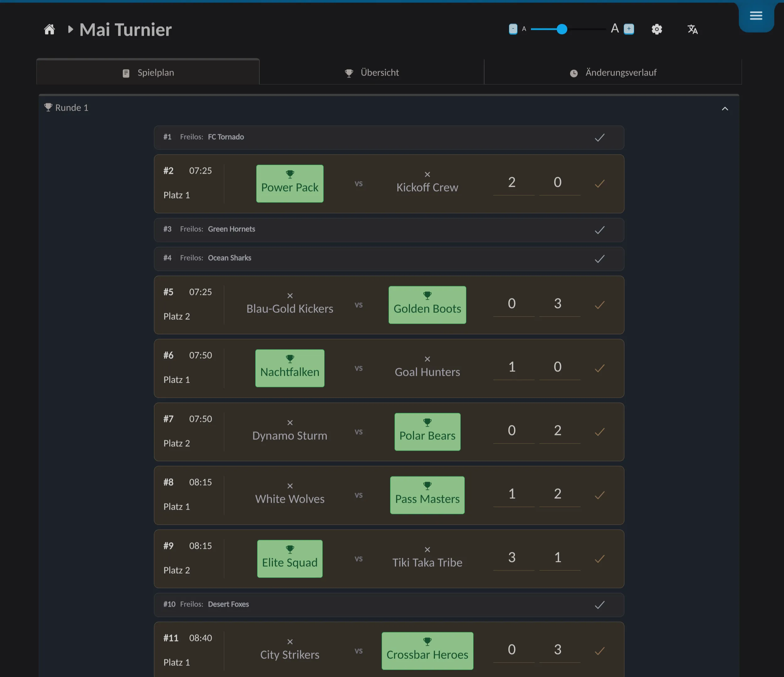The height and width of the screenshot is (677, 784).
Task: Click the X icon above Dynamo Sturm
Action: click(x=290, y=422)
